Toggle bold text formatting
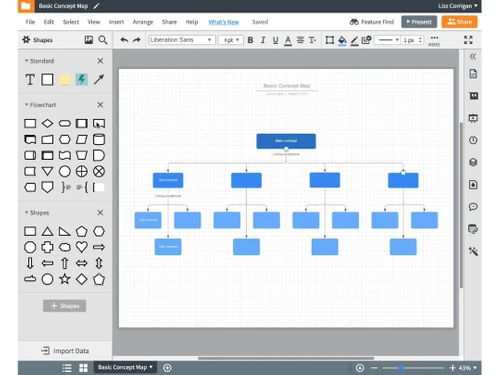The height and width of the screenshot is (375, 500). click(x=250, y=40)
